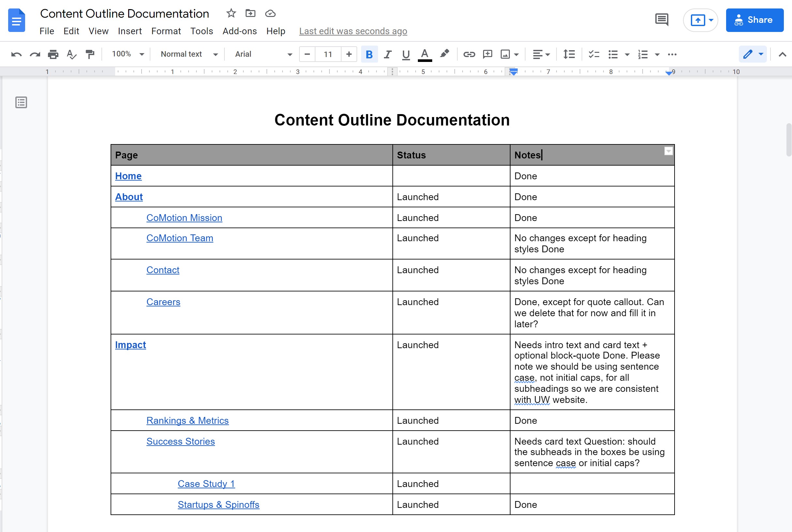Open the text color picker
The height and width of the screenshot is (532, 792).
point(425,54)
